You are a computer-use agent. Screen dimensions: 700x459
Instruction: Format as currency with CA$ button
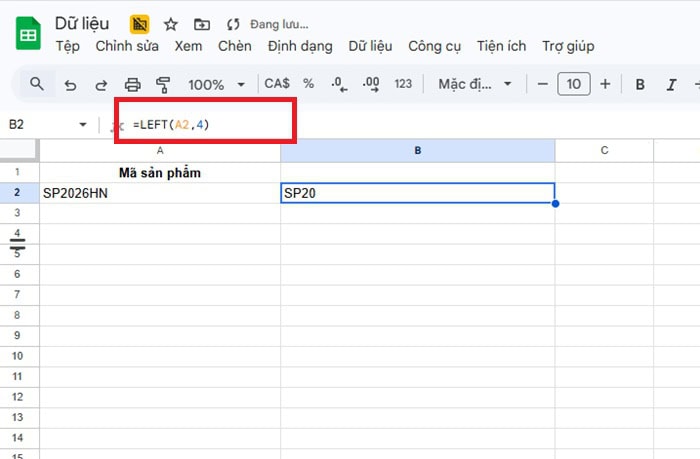[277, 84]
